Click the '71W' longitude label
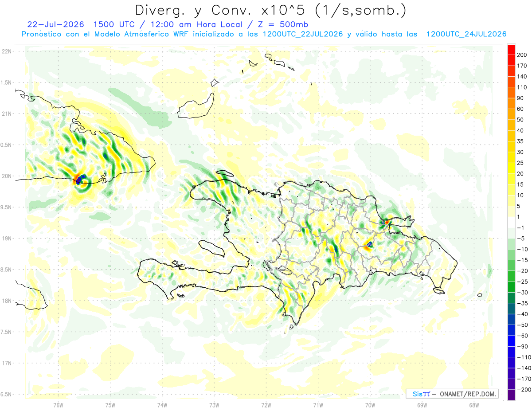Image resolution: width=532 pixels, height=411 pixels. [x=318, y=405]
